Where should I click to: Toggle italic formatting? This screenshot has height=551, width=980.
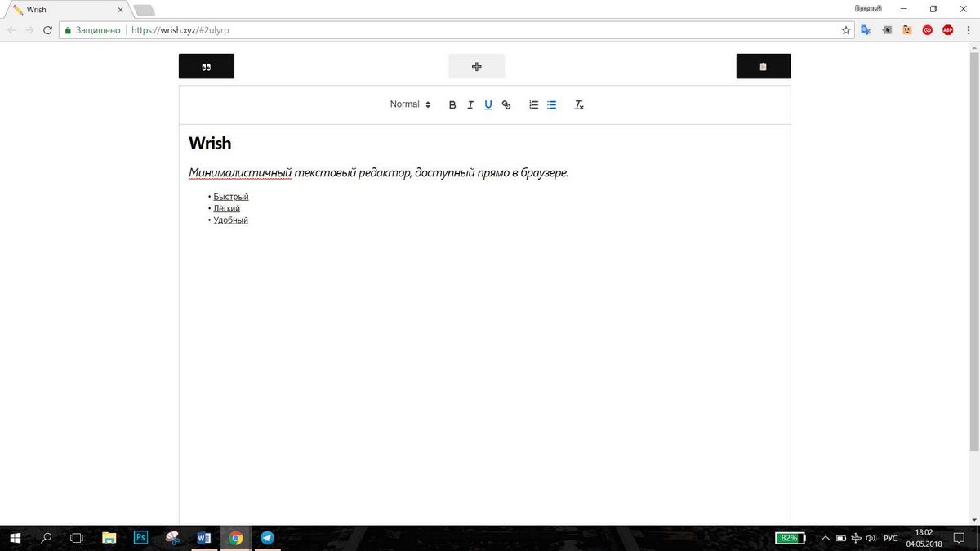point(470,104)
